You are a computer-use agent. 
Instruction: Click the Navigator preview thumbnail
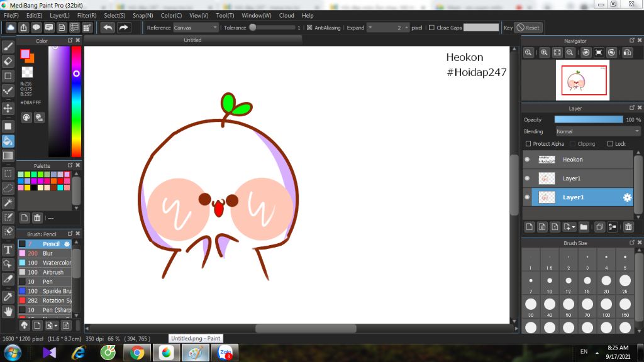tap(583, 80)
